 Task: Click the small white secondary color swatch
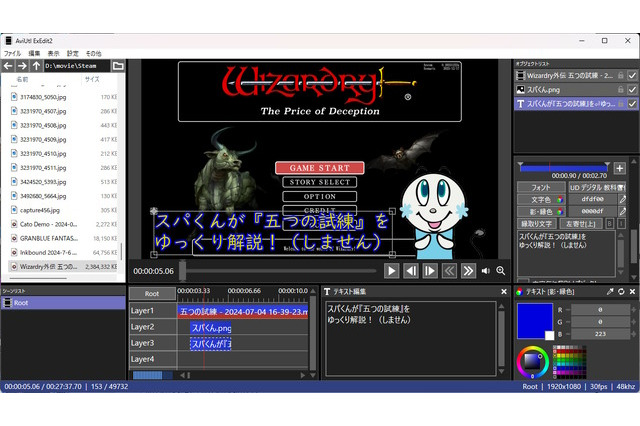pos(549,335)
